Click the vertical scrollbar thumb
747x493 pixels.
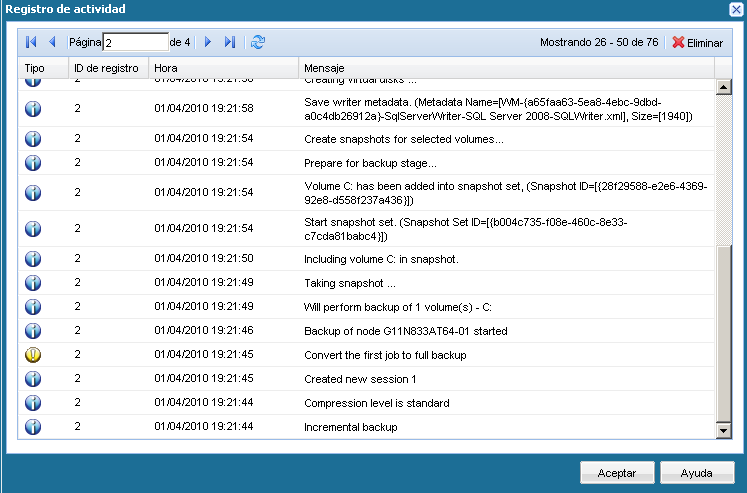point(724,334)
